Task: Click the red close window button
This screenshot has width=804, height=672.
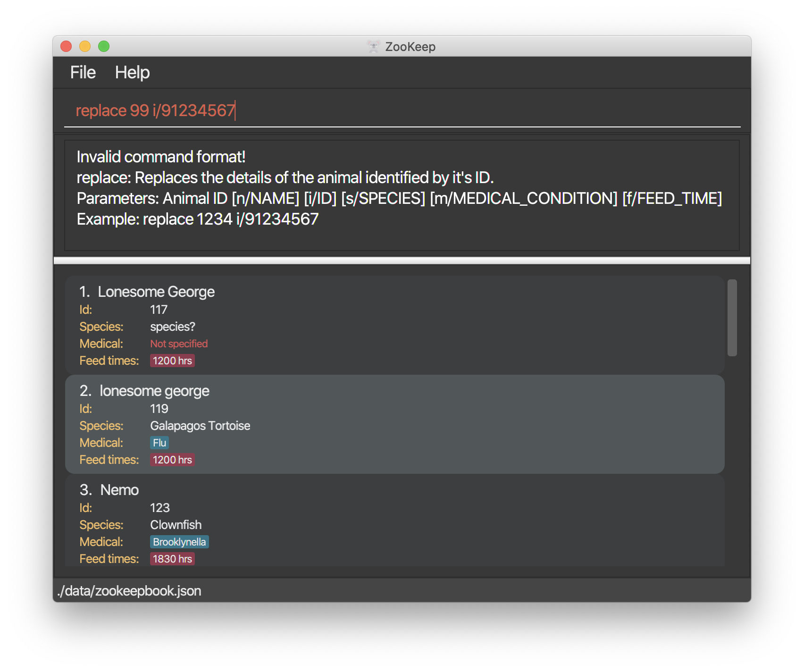Action: 66,46
